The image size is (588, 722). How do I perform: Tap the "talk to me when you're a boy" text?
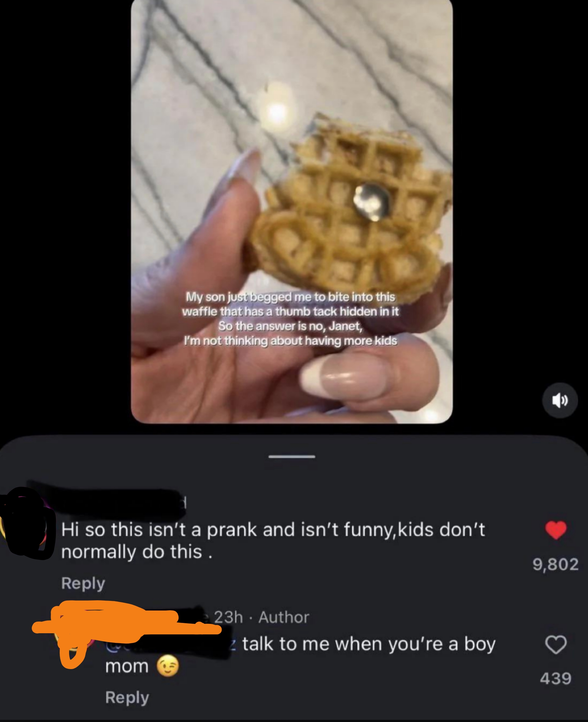point(368,644)
